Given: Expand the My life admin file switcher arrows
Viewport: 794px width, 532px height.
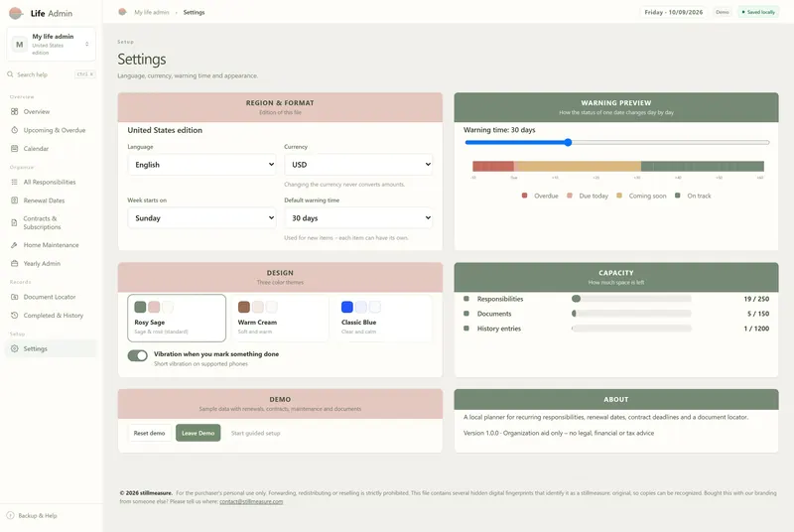Looking at the screenshot, I should (87, 44).
